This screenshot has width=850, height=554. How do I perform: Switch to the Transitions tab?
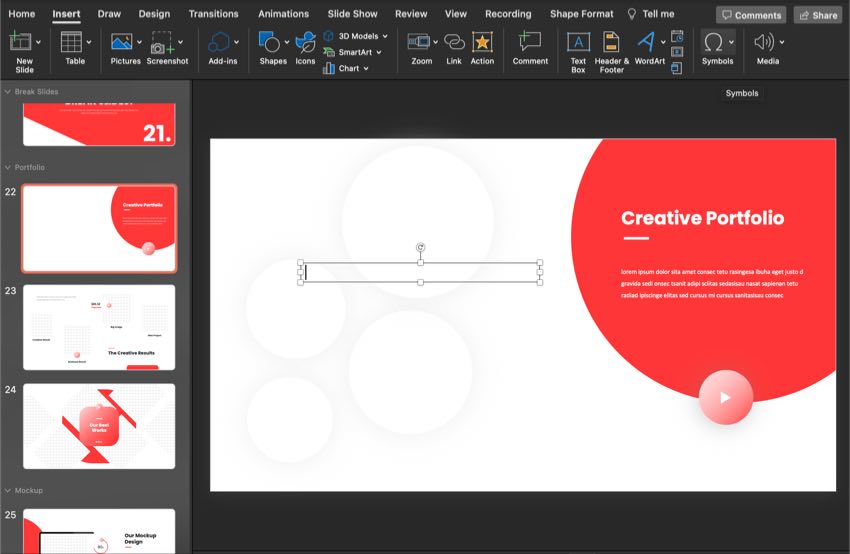[x=213, y=14]
